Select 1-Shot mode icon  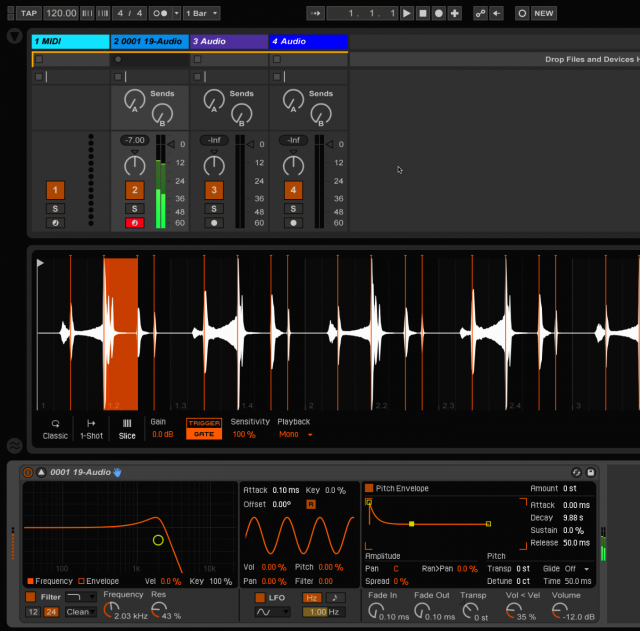pos(91,423)
